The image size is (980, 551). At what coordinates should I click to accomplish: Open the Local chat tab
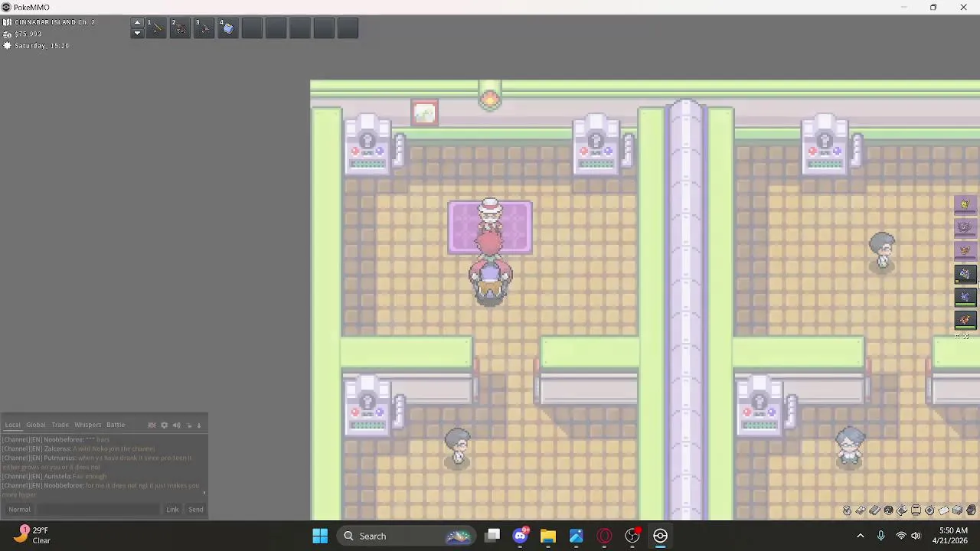pyautogui.click(x=12, y=425)
